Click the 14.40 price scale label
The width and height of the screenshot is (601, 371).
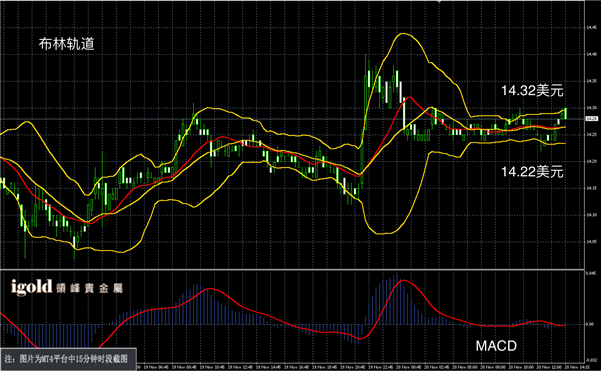coord(591,54)
